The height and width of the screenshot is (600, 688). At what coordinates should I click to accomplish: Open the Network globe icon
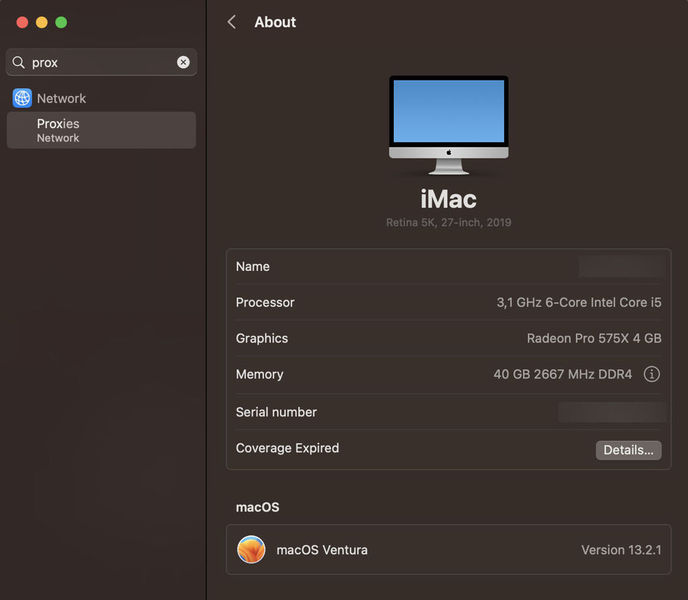click(x=22, y=98)
